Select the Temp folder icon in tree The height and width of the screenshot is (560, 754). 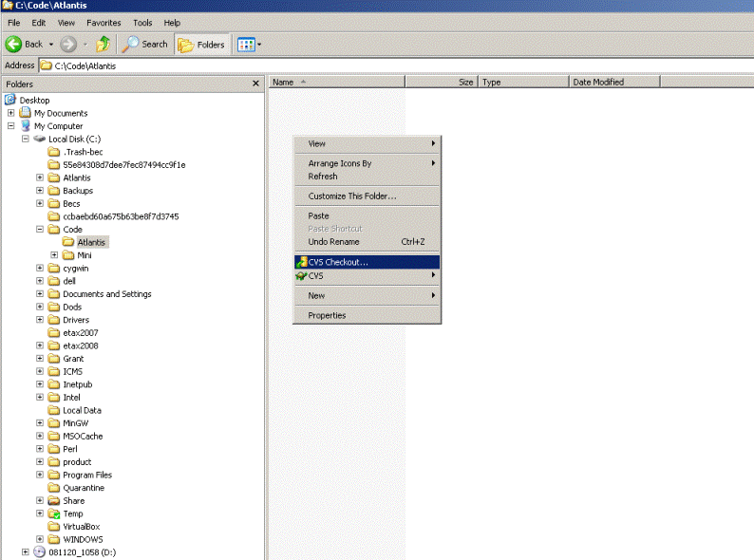click(x=54, y=513)
